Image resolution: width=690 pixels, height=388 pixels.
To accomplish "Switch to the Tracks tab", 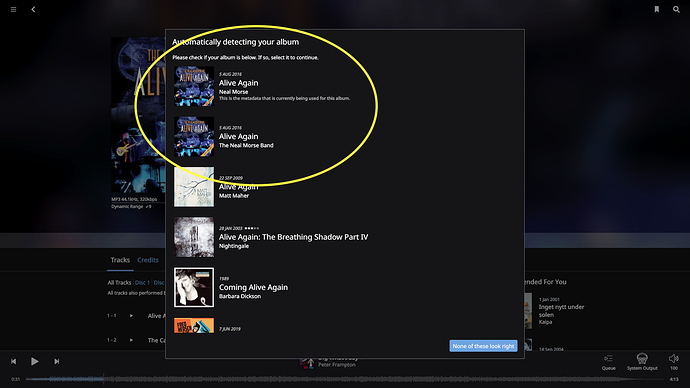I will (120, 260).
